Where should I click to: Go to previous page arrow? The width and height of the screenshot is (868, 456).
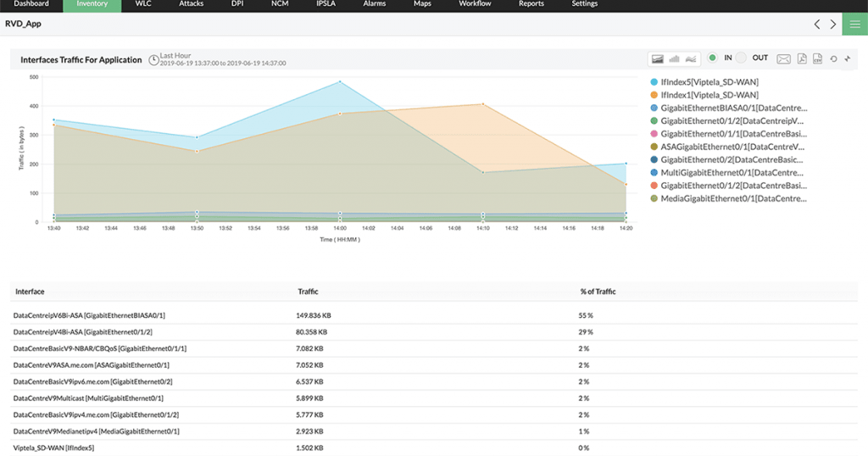[x=817, y=25]
